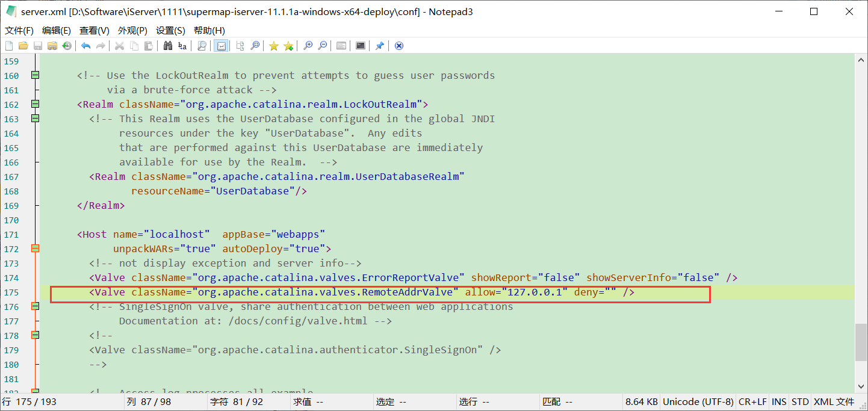Click file size 8.64 KB in status bar
The image size is (868, 411).
tap(642, 402)
